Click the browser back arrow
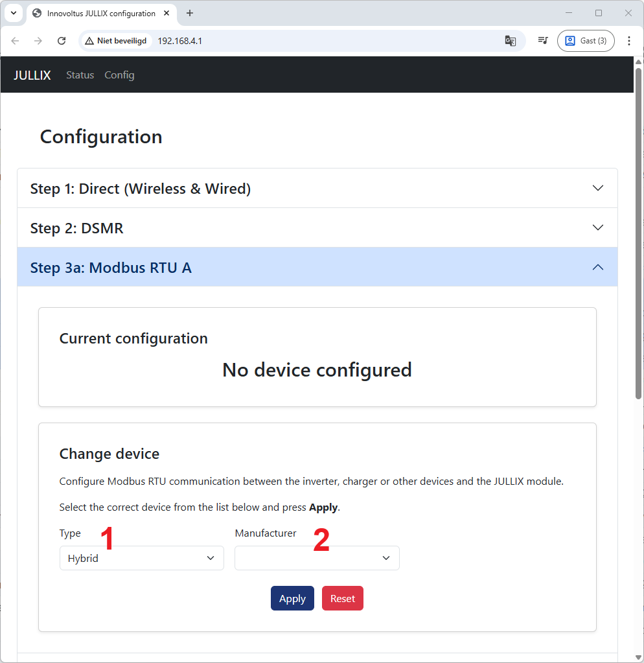This screenshot has width=644, height=663. click(x=16, y=41)
